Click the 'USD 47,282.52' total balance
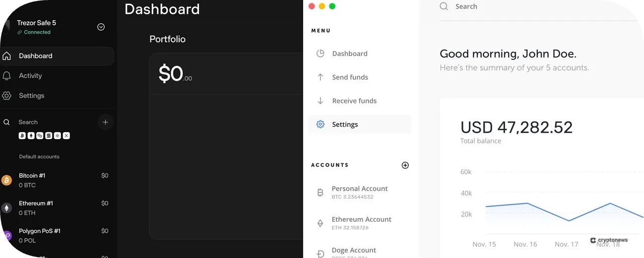The height and width of the screenshot is (258, 644). [x=516, y=127]
